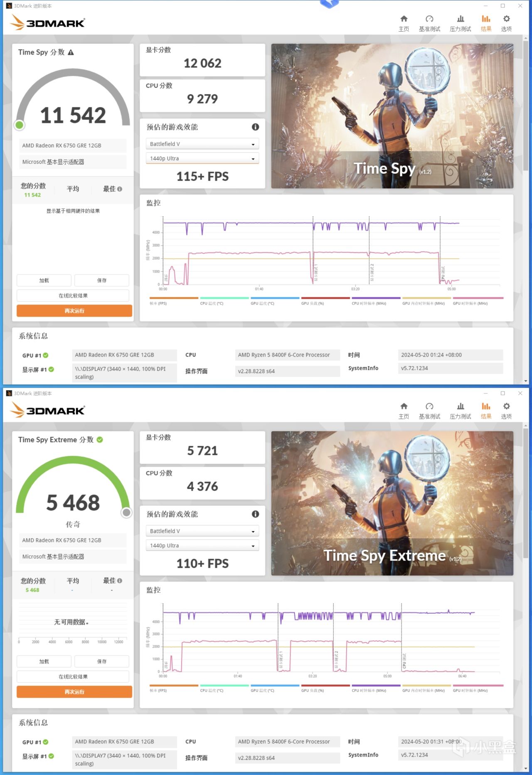Viewport: 532px width, 775px height.
Task: Click the orange run again button, top window
Action: pyautogui.click(x=74, y=311)
